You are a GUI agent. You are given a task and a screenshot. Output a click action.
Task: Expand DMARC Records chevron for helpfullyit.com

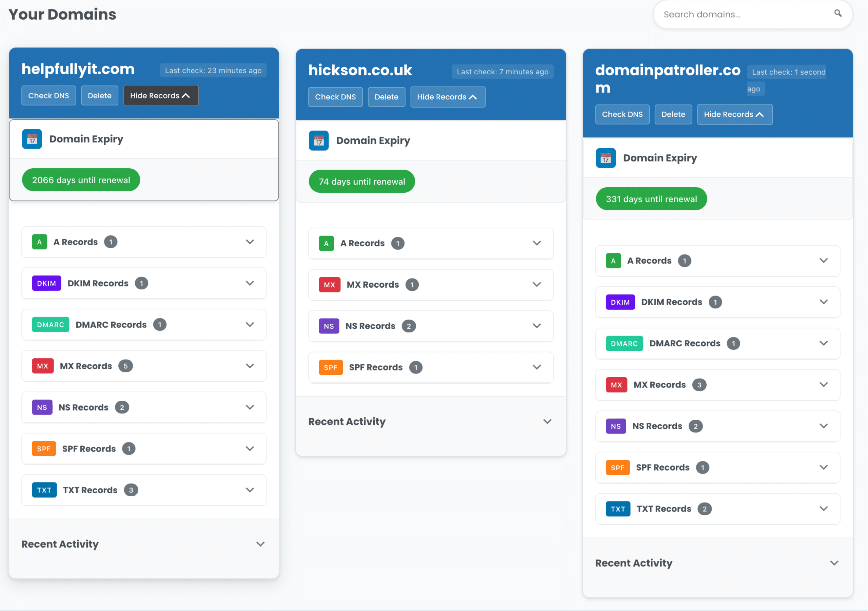[250, 325]
